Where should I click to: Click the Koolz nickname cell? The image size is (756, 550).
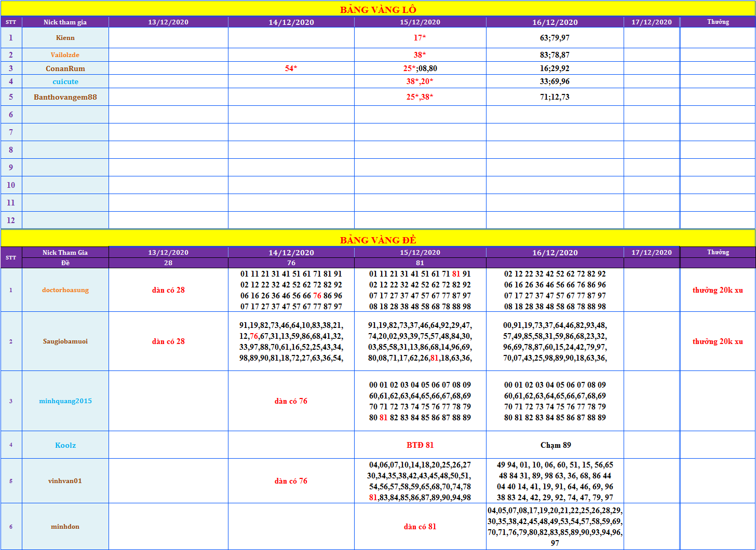[x=65, y=445]
